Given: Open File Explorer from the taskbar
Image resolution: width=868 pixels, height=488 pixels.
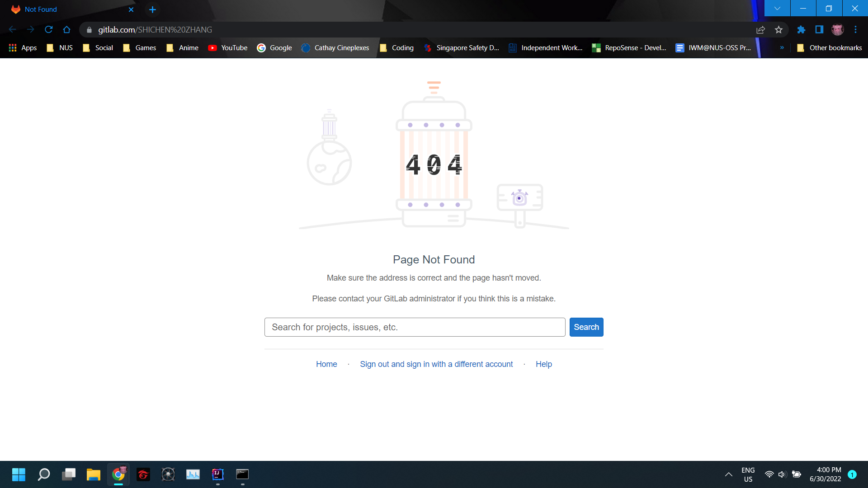Looking at the screenshot, I should coord(93,474).
